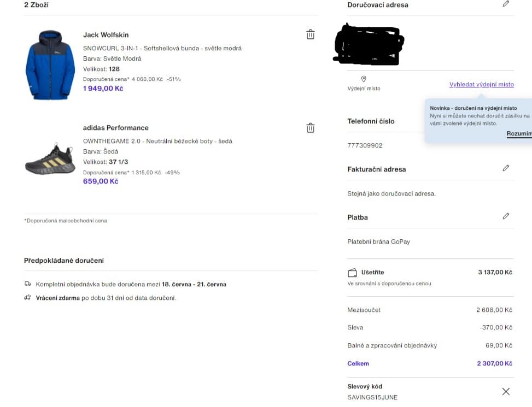
Task: Click the SAVINGS15JUNE discount code text
Action: click(x=372, y=397)
